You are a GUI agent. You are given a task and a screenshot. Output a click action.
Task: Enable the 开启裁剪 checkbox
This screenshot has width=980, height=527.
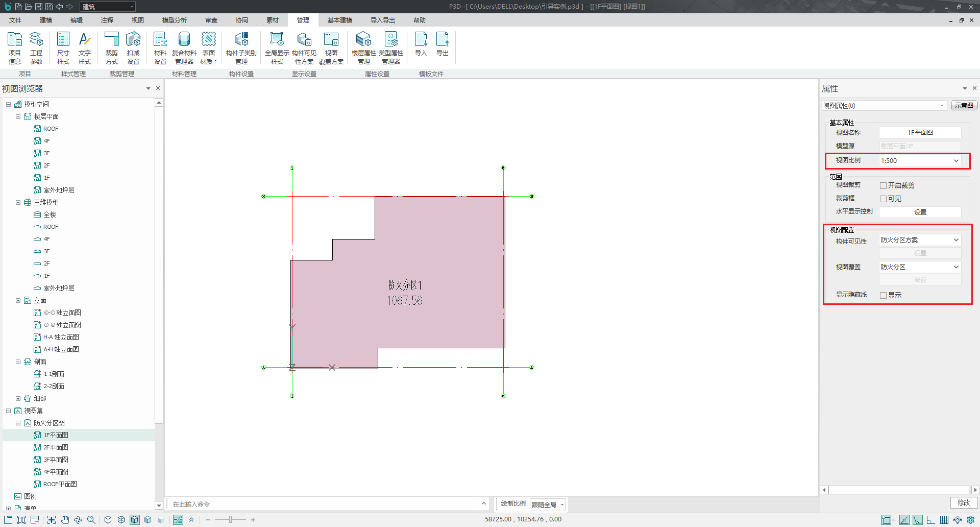point(883,186)
